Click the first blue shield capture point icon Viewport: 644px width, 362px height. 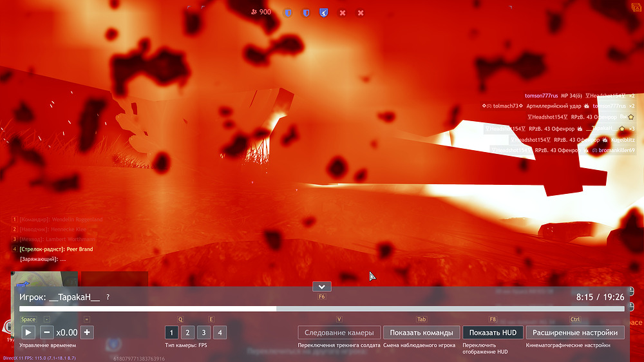click(288, 13)
